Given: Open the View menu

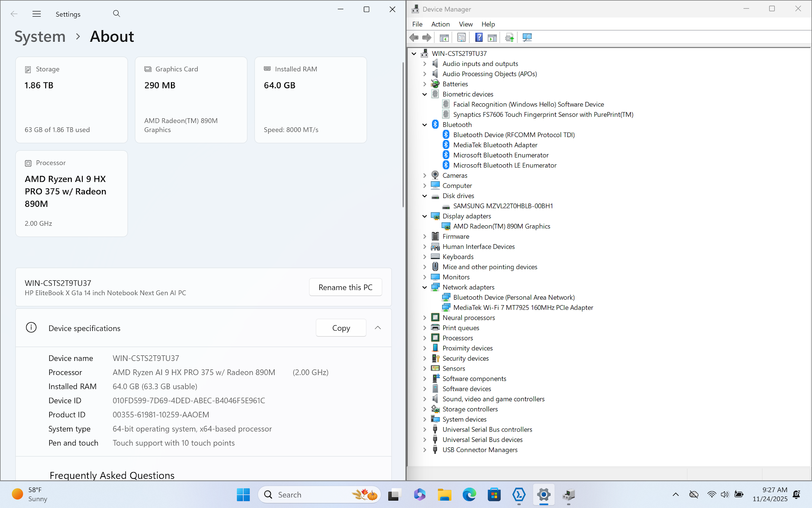Looking at the screenshot, I should pyautogui.click(x=465, y=24).
